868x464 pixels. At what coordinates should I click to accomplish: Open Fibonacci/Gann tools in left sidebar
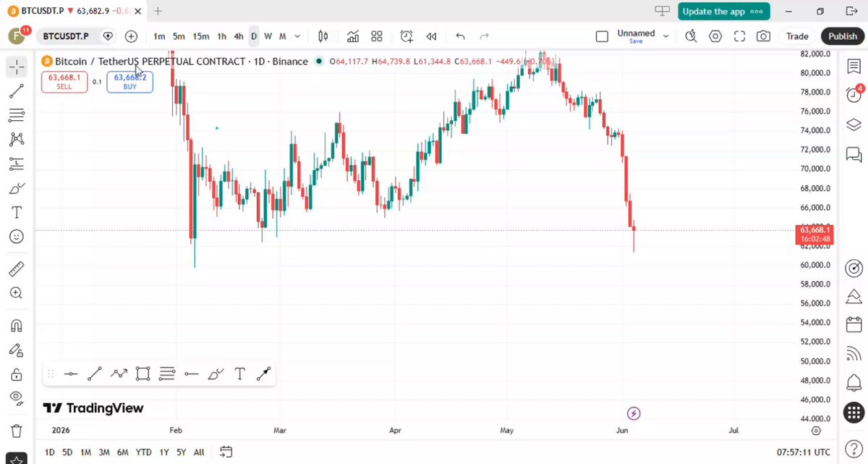[x=16, y=115]
